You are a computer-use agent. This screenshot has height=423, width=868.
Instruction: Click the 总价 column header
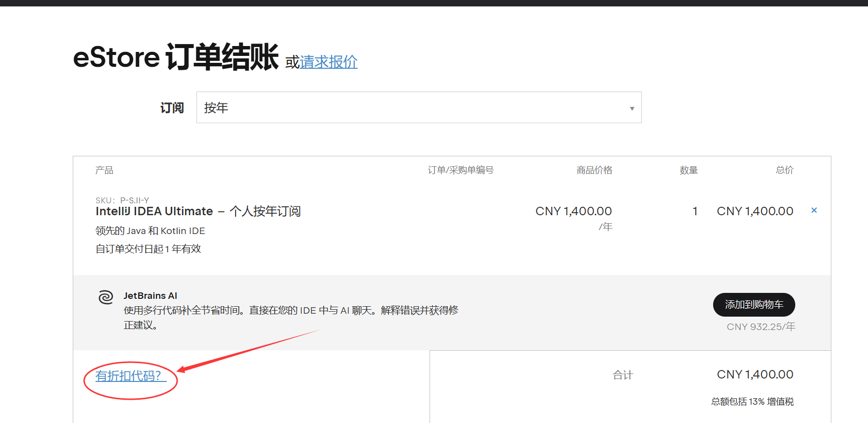tap(784, 170)
